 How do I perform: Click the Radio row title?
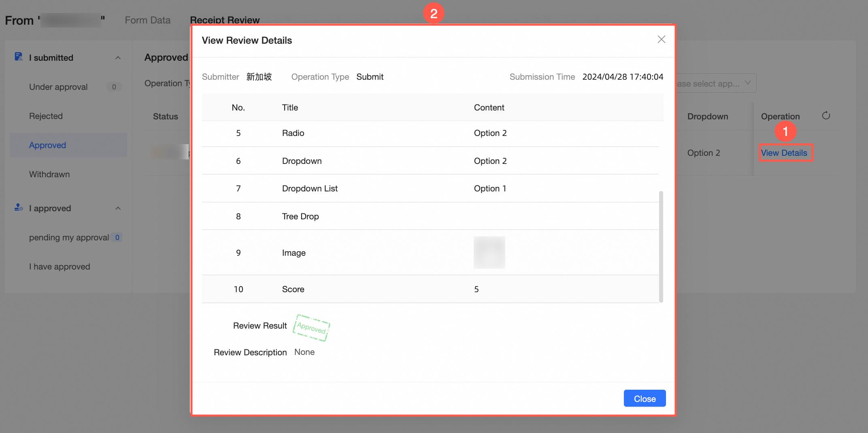(293, 133)
